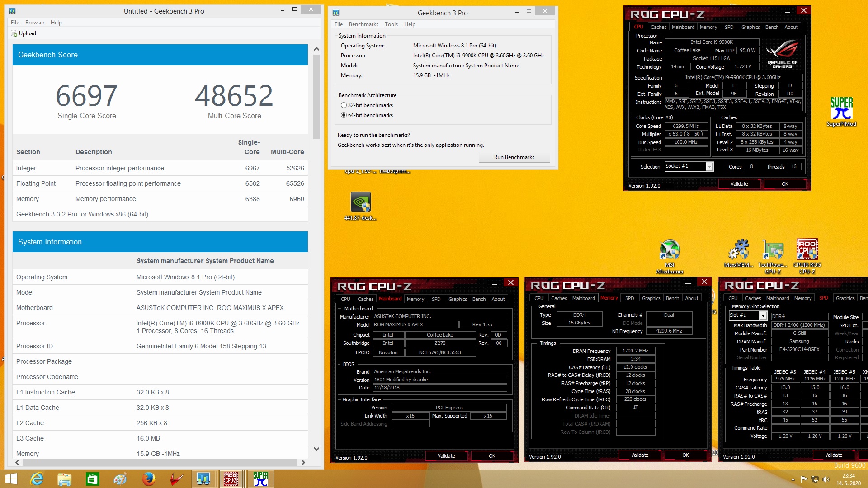
Task: Open the Tools menu in Geekbench 3 Pro
Action: tap(391, 24)
